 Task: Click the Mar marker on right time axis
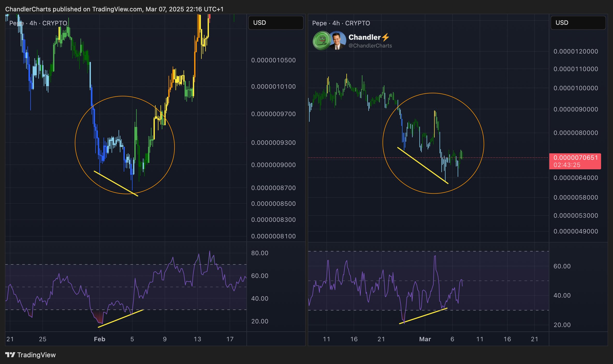(425, 339)
